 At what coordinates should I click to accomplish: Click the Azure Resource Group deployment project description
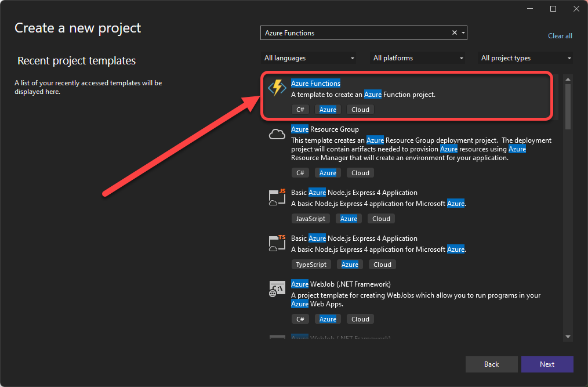tap(422, 149)
